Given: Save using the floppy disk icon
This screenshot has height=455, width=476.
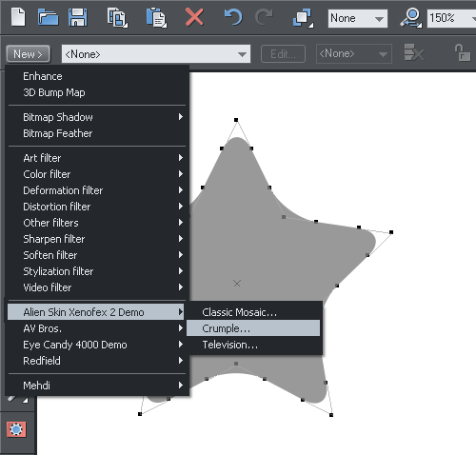Looking at the screenshot, I should pyautogui.click(x=78, y=17).
